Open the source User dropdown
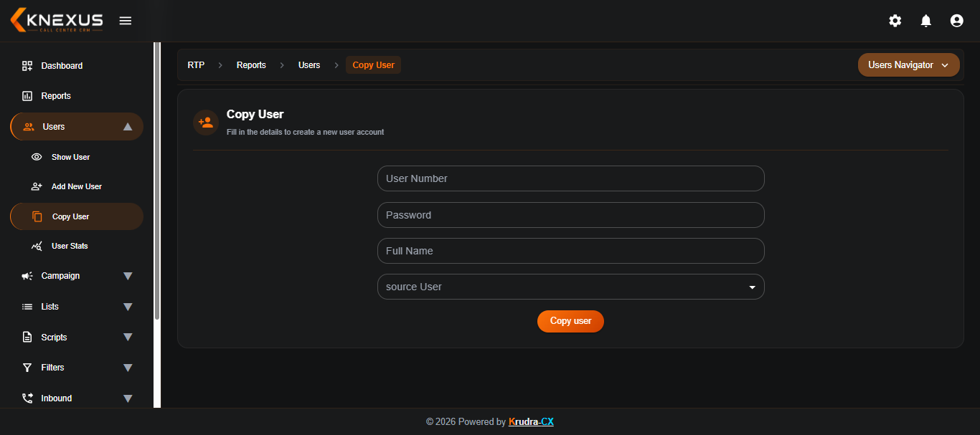980x435 pixels. click(571, 287)
